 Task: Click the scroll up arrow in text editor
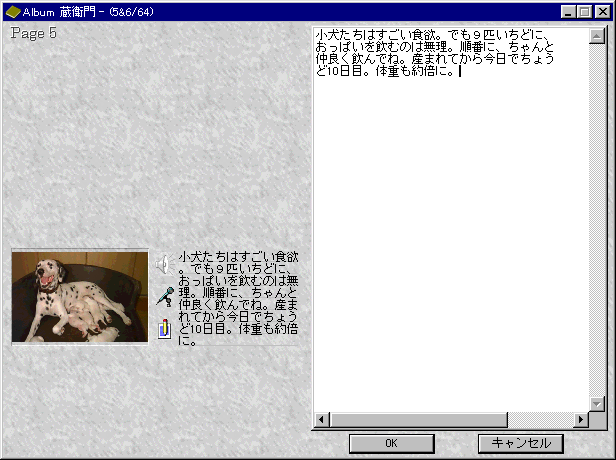(597, 36)
